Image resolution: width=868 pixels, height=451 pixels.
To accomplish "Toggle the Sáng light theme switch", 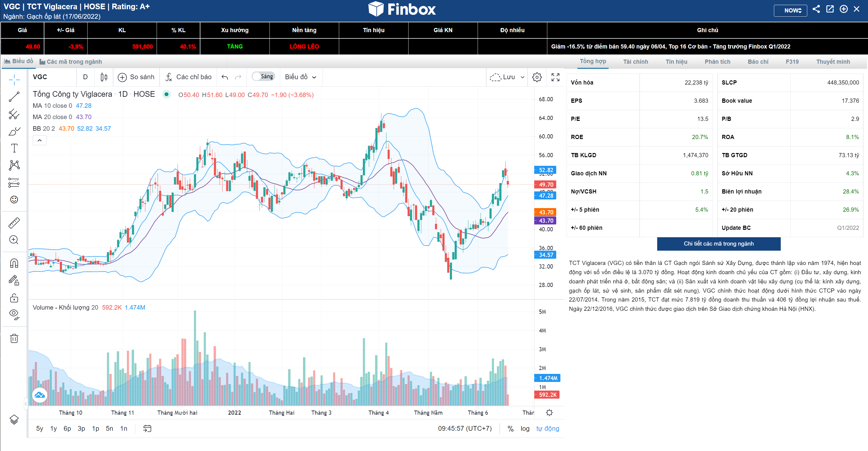I will click(x=263, y=77).
